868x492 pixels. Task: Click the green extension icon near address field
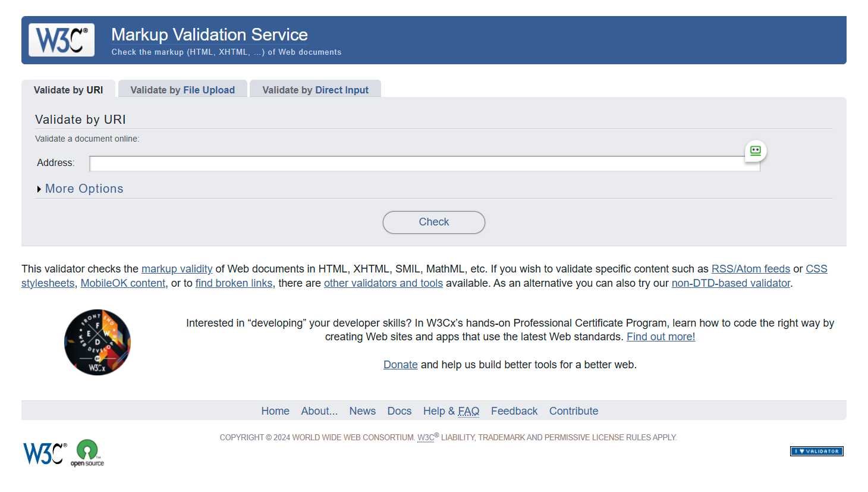coord(755,151)
